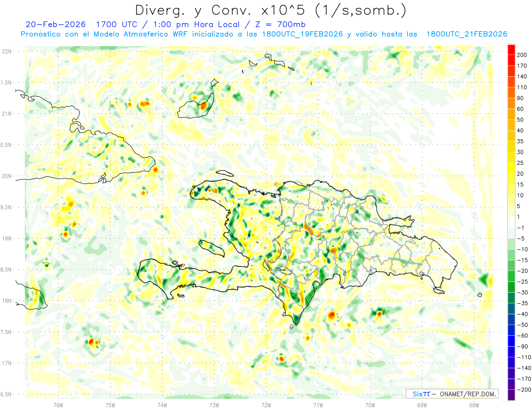
Task: Click the latitude label '1.5N'
Action: [7, 82]
